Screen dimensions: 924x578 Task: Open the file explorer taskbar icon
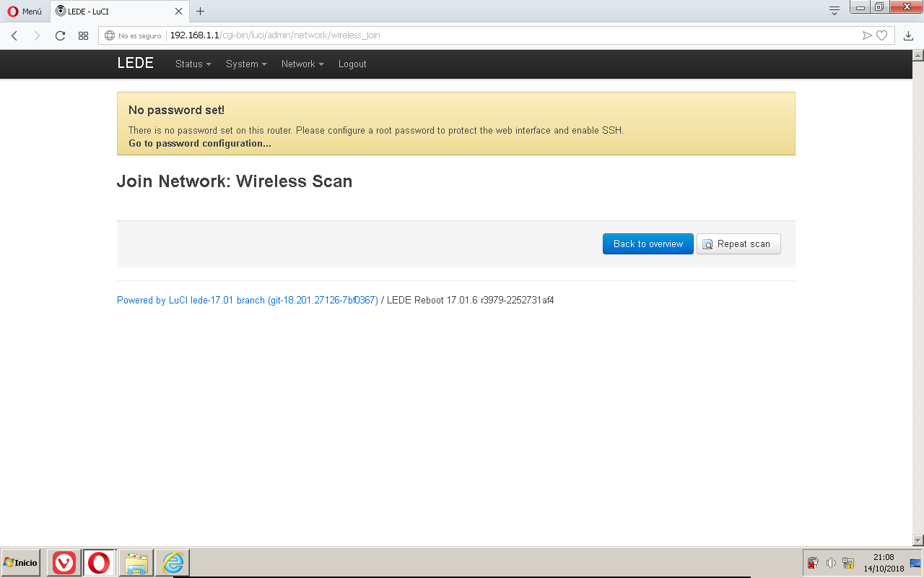(136, 563)
